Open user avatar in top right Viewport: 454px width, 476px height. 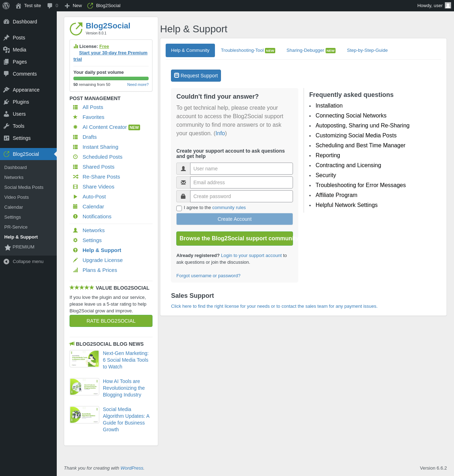coord(448,5)
